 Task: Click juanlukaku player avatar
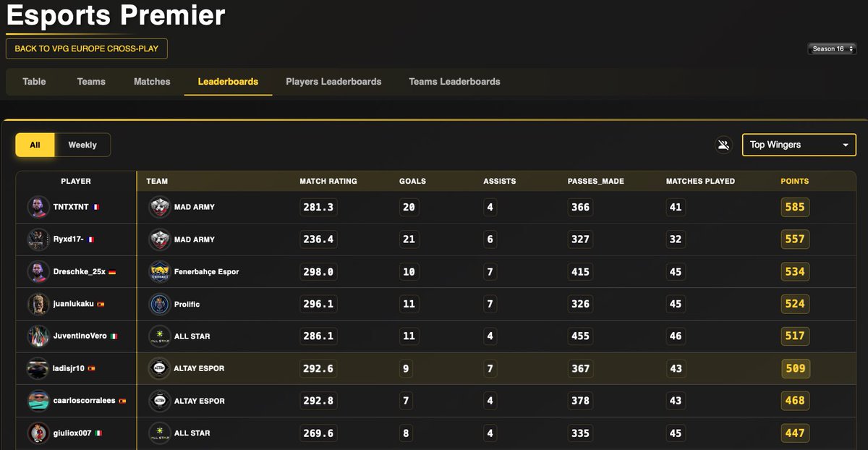click(x=38, y=304)
